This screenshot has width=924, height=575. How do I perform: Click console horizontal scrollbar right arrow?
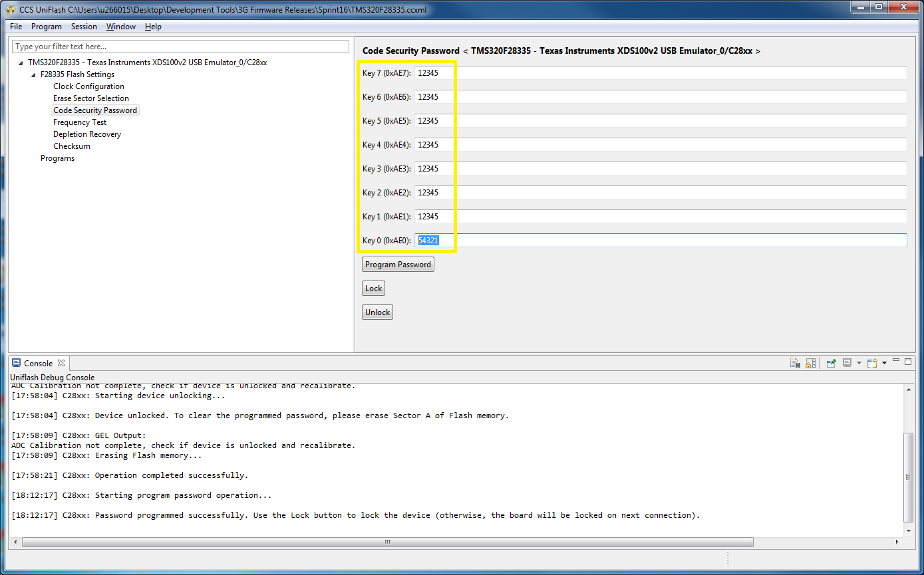pyautogui.click(x=897, y=542)
